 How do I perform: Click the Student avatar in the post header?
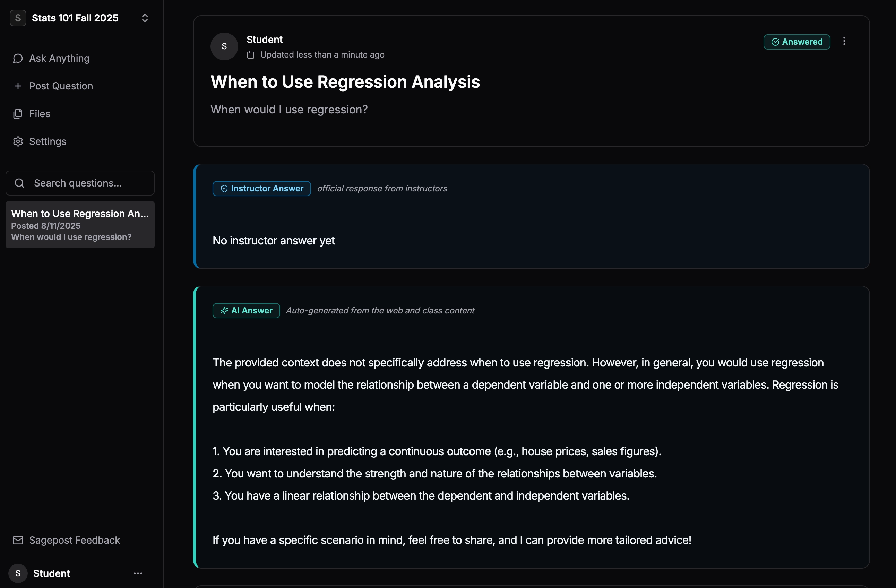224,46
